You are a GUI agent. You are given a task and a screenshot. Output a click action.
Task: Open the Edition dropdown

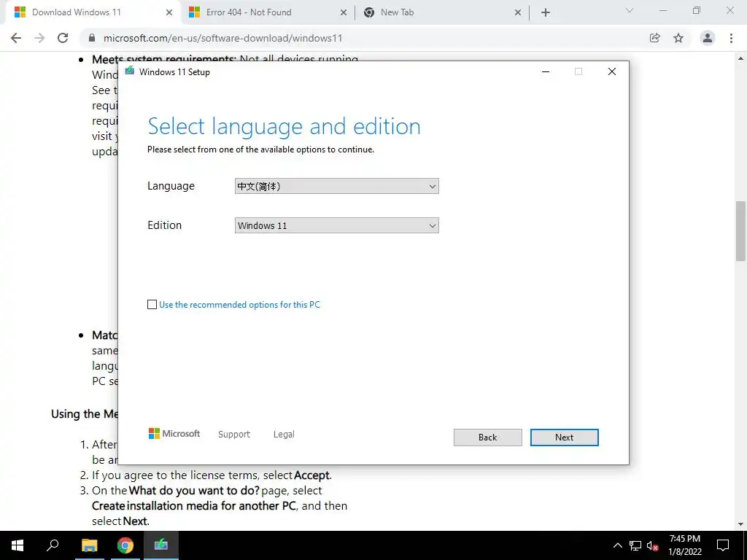pyautogui.click(x=337, y=225)
